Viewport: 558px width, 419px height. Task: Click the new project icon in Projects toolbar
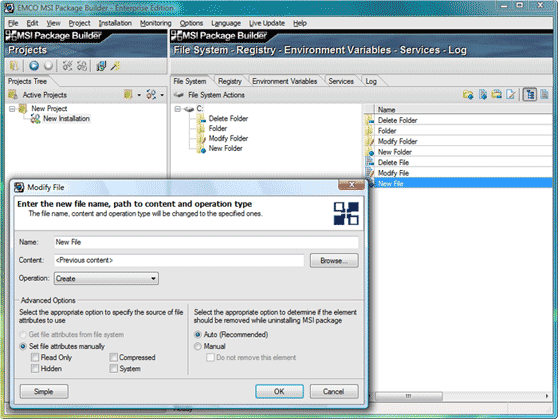click(x=14, y=66)
